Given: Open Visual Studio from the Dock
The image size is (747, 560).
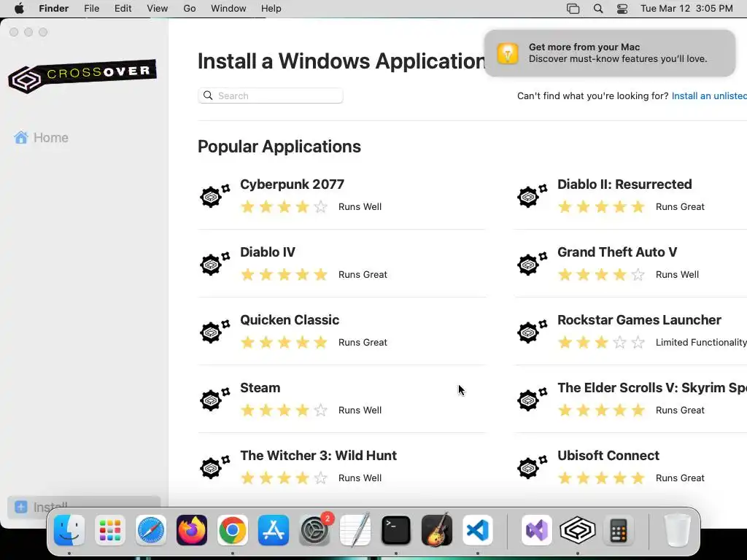Looking at the screenshot, I should point(537,530).
